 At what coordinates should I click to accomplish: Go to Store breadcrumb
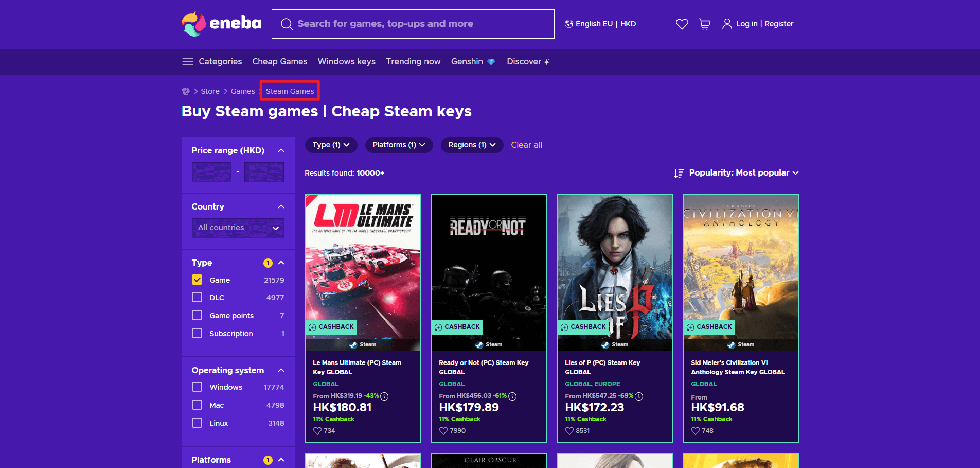point(210,91)
